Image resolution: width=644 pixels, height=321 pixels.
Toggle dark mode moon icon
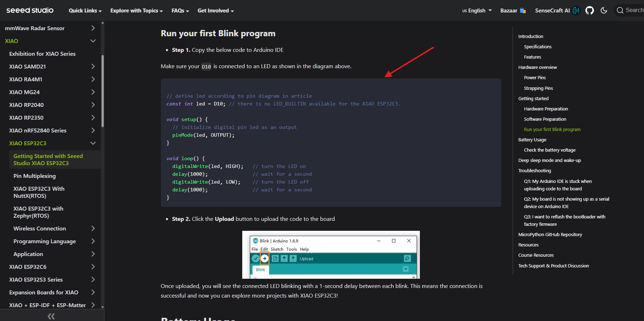tap(604, 10)
